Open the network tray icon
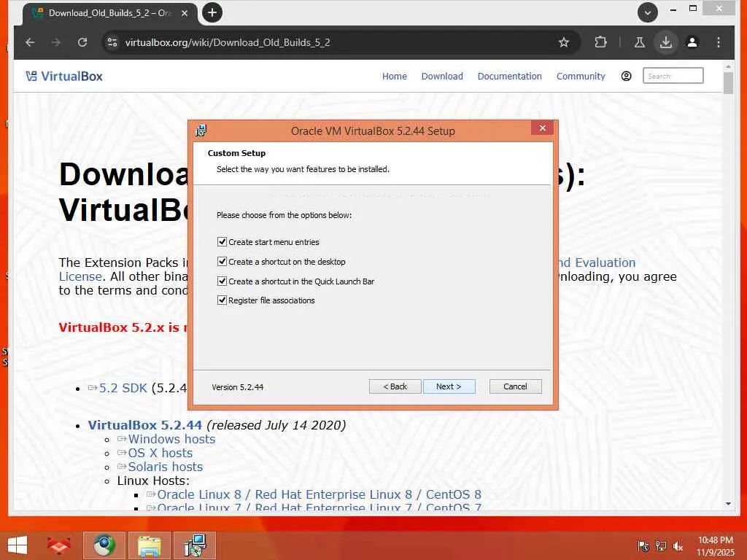747x560 pixels. pyautogui.click(x=661, y=546)
